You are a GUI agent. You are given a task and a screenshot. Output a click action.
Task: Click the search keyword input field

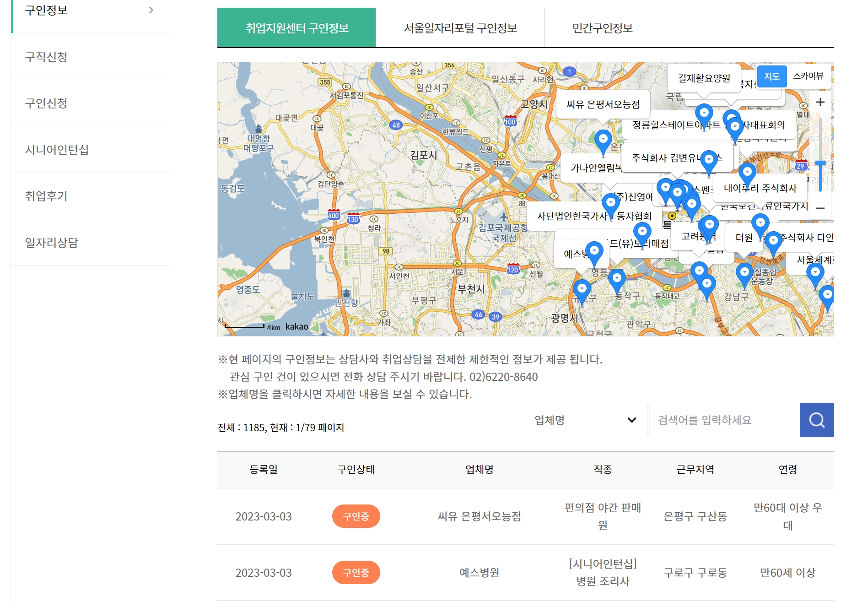[724, 420]
